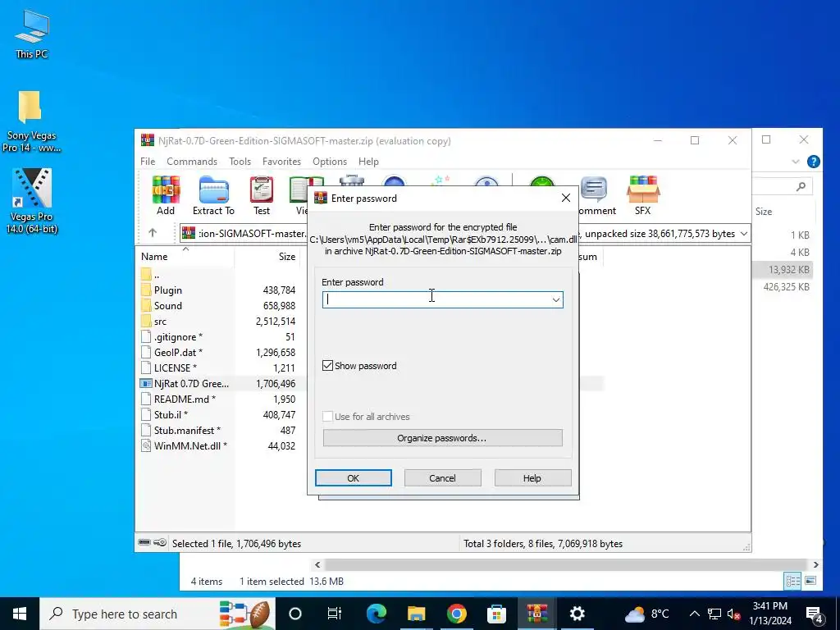Image resolution: width=840 pixels, height=630 pixels.
Task: Click Cancel in password dialog
Action: click(442, 478)
